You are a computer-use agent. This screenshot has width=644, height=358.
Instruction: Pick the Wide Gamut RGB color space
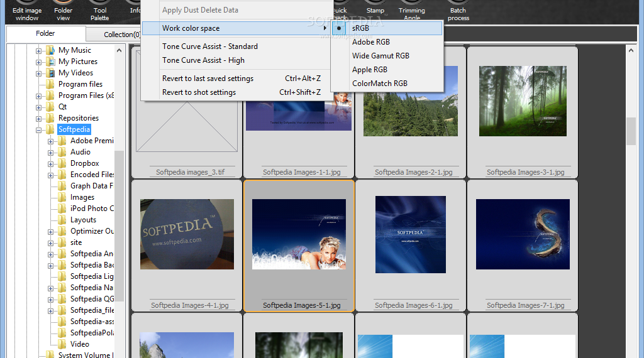(x=380, y=56)
